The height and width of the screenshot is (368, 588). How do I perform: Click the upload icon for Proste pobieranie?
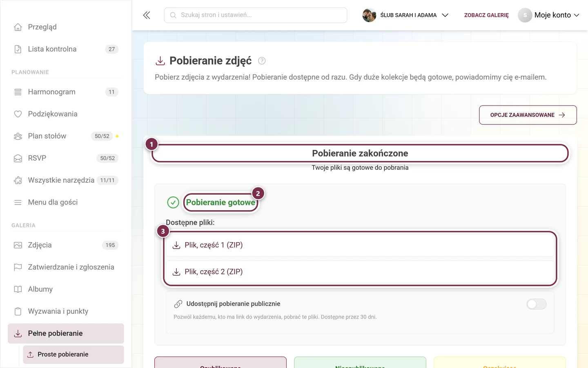coord(30,355)
